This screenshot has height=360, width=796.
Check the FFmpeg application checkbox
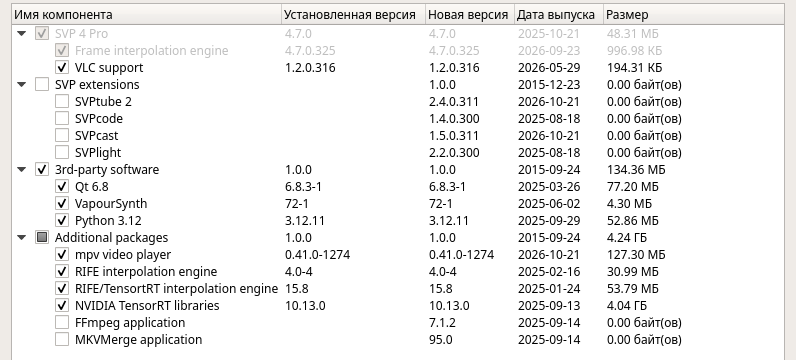(x=62, y=322)
